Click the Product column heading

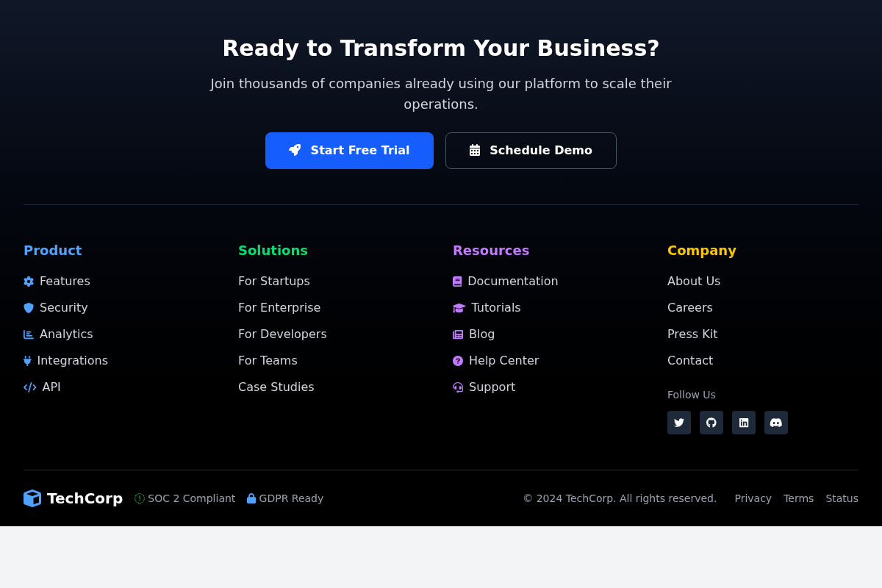53,251
